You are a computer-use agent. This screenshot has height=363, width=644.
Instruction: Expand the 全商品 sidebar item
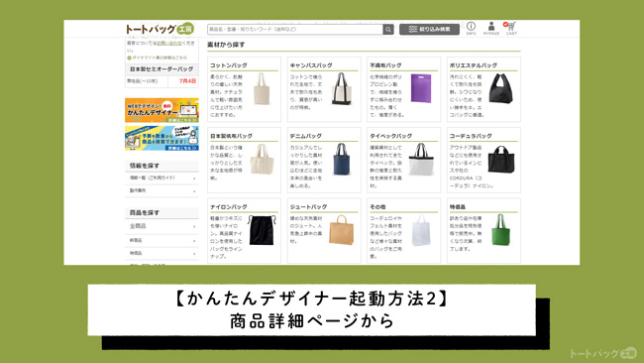point(161,226)
